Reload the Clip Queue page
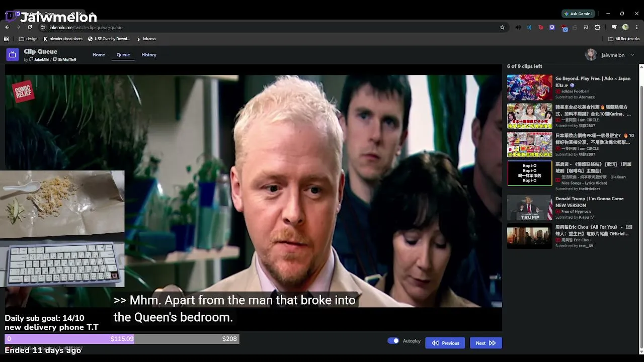This screenshot has width=644, height=362. pos(30,27)
